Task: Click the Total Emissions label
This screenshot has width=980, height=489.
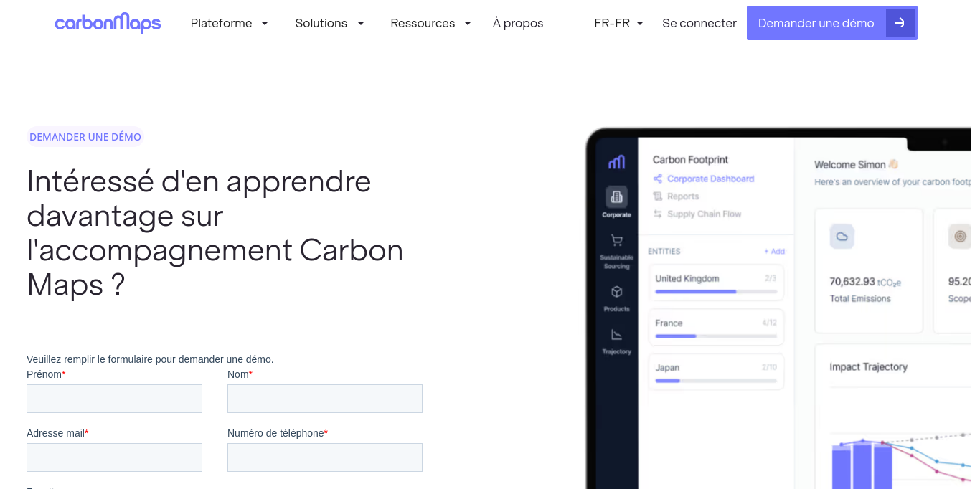Action: [860, 298]
